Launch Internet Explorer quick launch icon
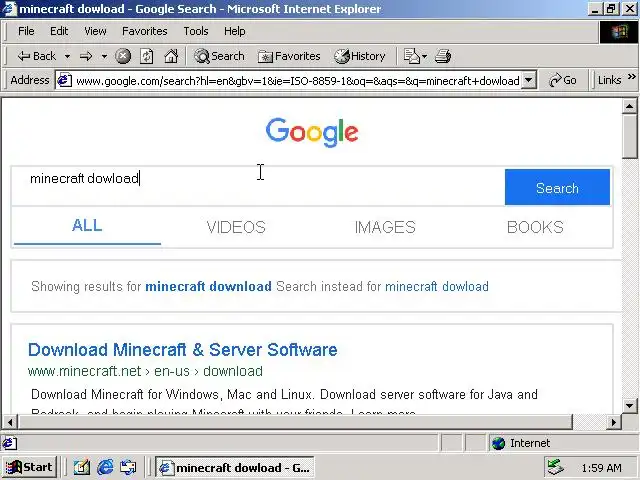This screenshot has height=480, width=640. click(105, 467)
